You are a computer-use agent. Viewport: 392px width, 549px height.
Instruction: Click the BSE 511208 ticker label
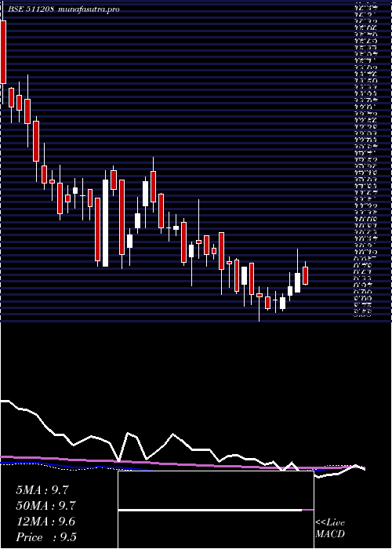[x=31, y=9]
